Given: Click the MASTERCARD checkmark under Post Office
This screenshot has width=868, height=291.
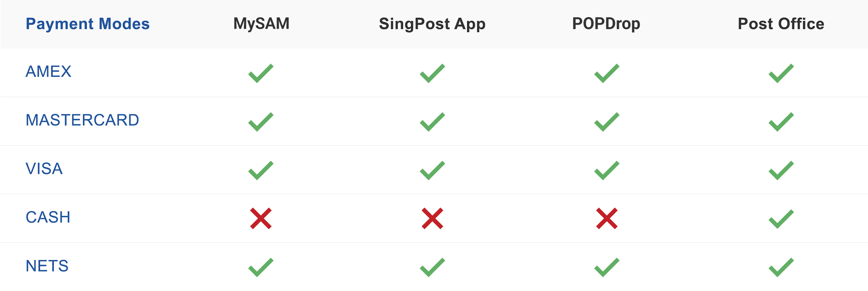Looking at the screenshot, I should [781, 122].
